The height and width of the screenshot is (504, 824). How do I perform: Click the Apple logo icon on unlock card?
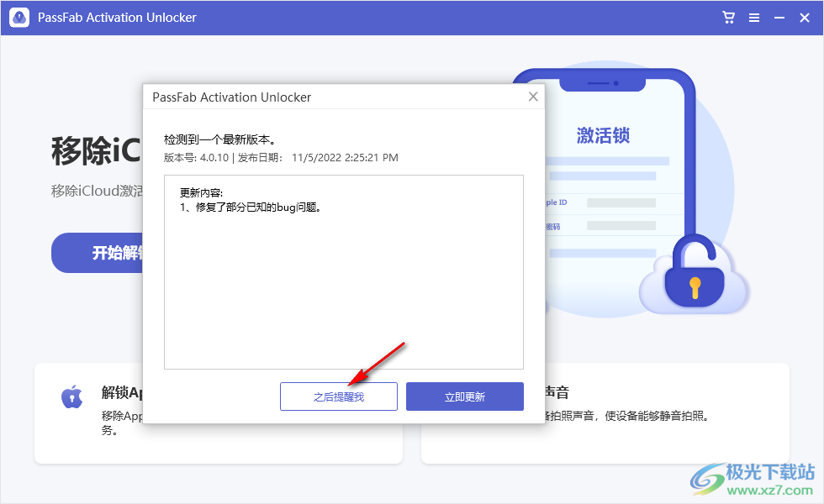tap(72, 396)
